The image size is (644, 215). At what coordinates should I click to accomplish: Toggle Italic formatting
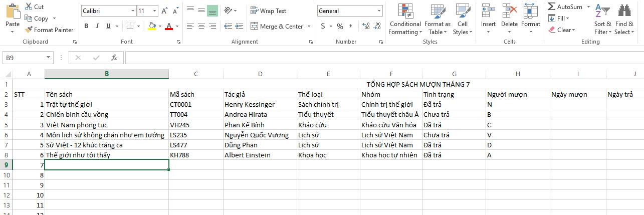click(x=97, y=26)
